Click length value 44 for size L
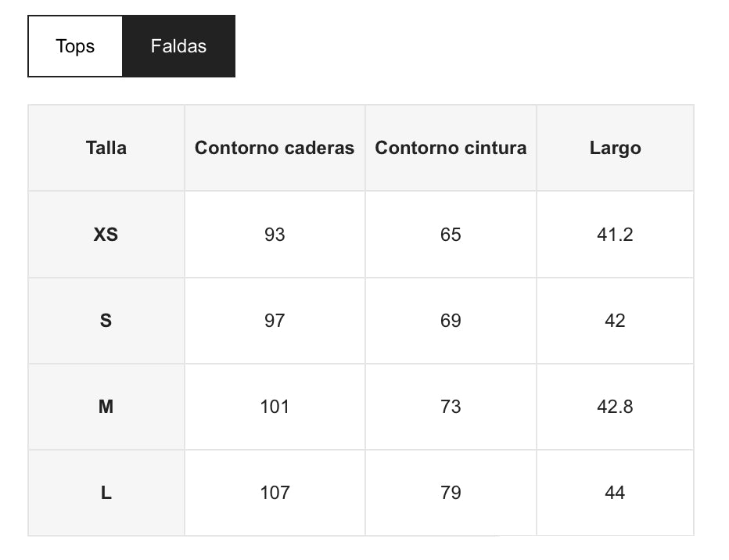The image size is (729, 560). click(615, 493)
